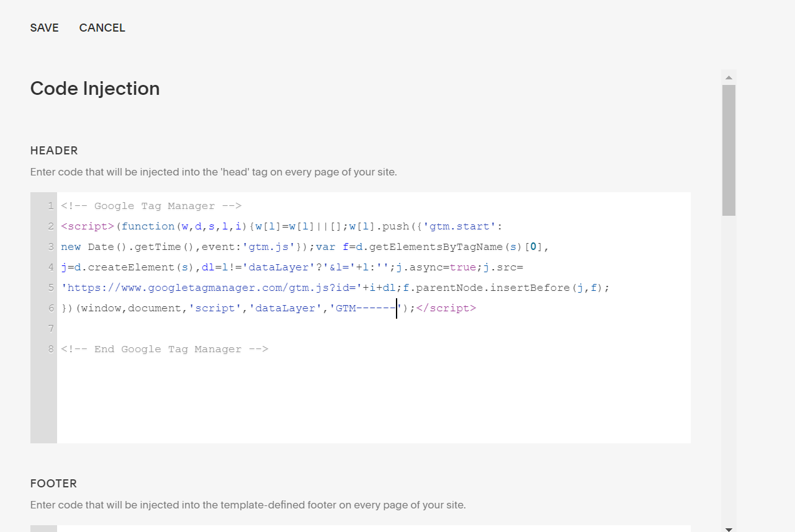Viewport: 795px width, 532px height.
Task: Click inside the Header code editor
Action: point(374,317)
